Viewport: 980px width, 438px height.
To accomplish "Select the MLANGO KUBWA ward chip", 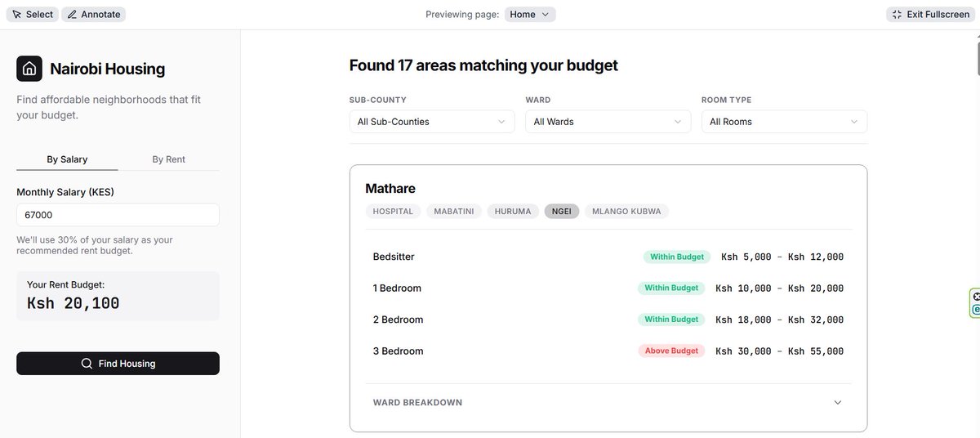I will pos(627,211).
